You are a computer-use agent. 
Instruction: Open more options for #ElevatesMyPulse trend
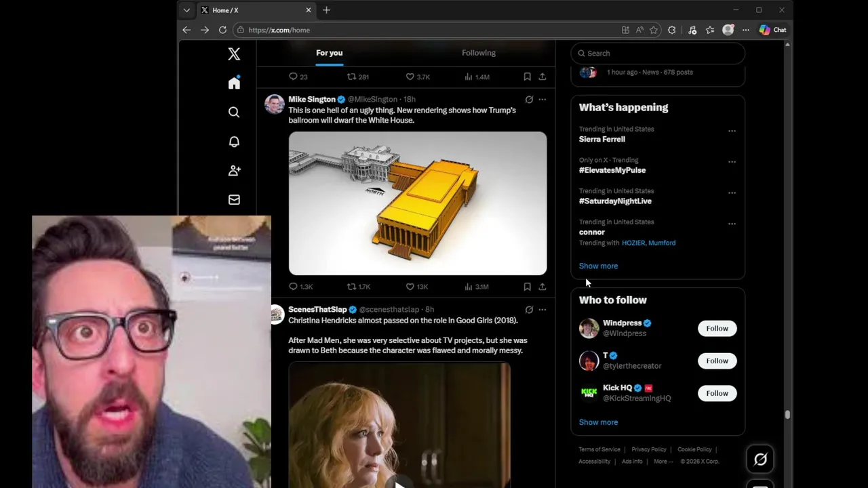tap(732, 162)
